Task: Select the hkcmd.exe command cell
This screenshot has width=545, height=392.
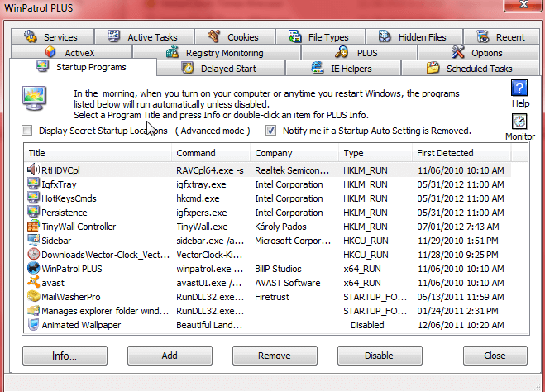Action: pos(198,198)
